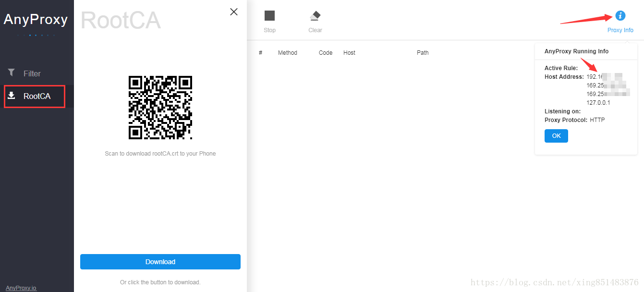Click the Path column header

coord(423,53)
